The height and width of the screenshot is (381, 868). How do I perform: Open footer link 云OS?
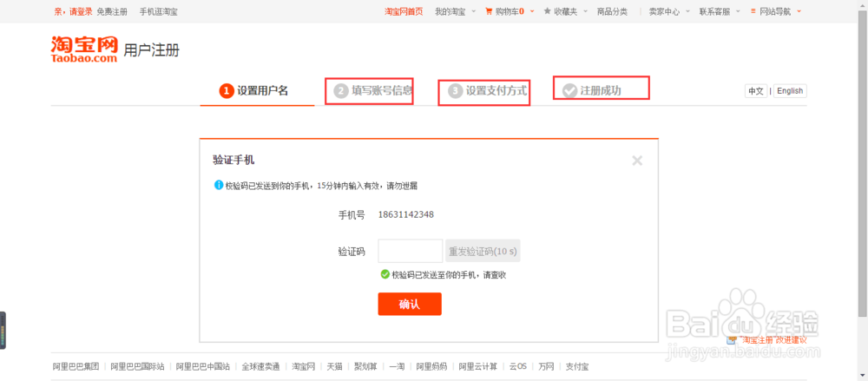point(517,366)
